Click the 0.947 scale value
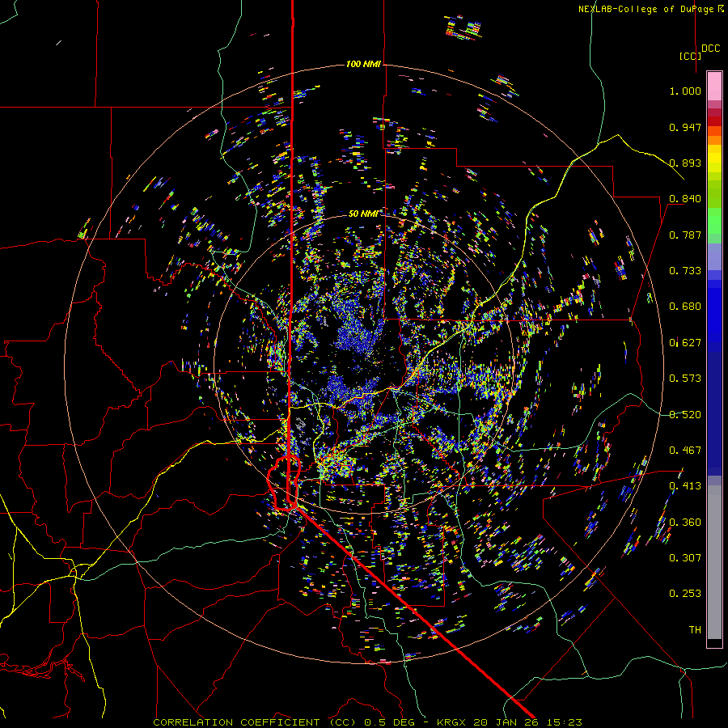 pyautogui.click(x=685, y=127)
